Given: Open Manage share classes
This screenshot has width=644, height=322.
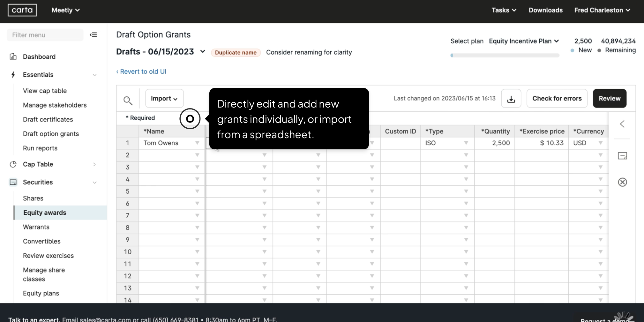Looking at the screenshot, I should click(x=44, y=274).
